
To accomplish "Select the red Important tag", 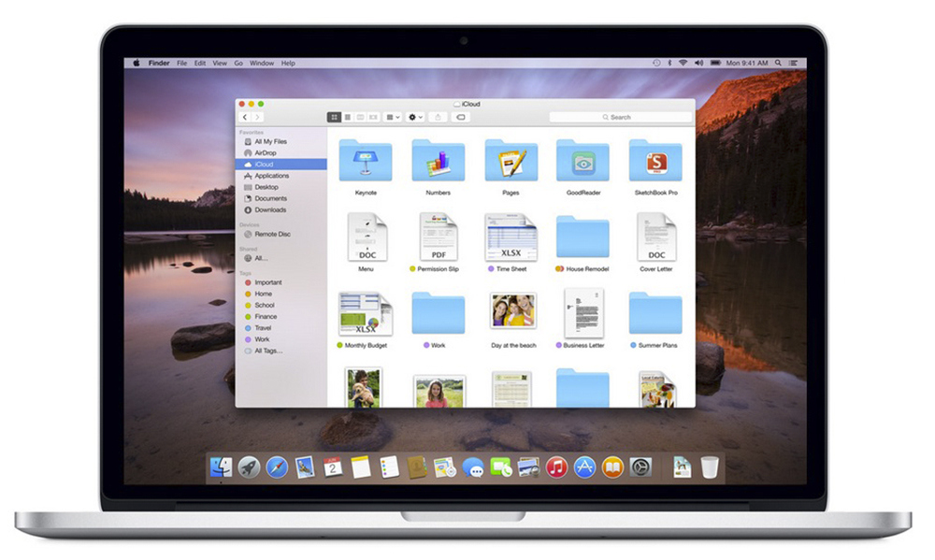I will click(x=267, y=282).
